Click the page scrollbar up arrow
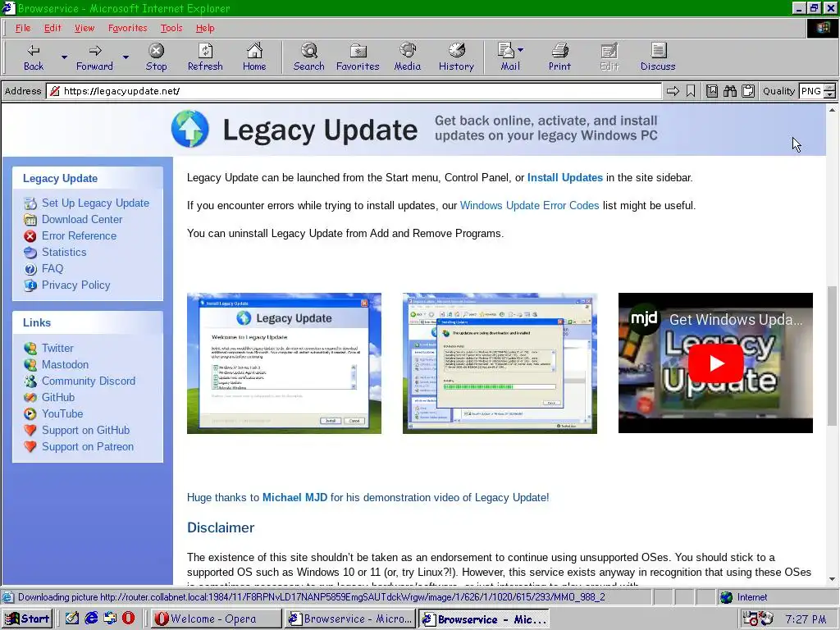This screenshot has height=630, width=840. 832,110
